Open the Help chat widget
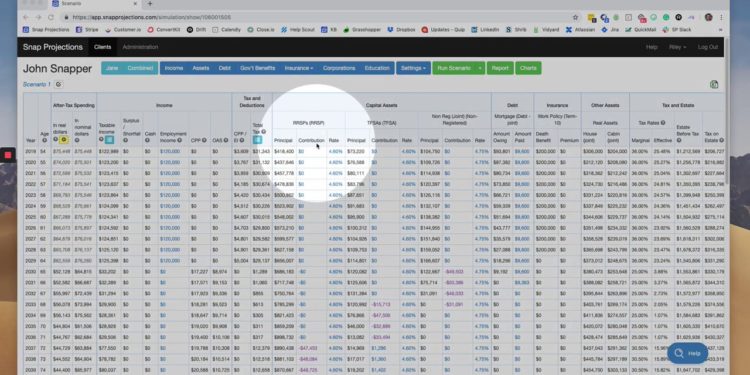This screenshot has height=375, width=750. [x=687, y=353]
